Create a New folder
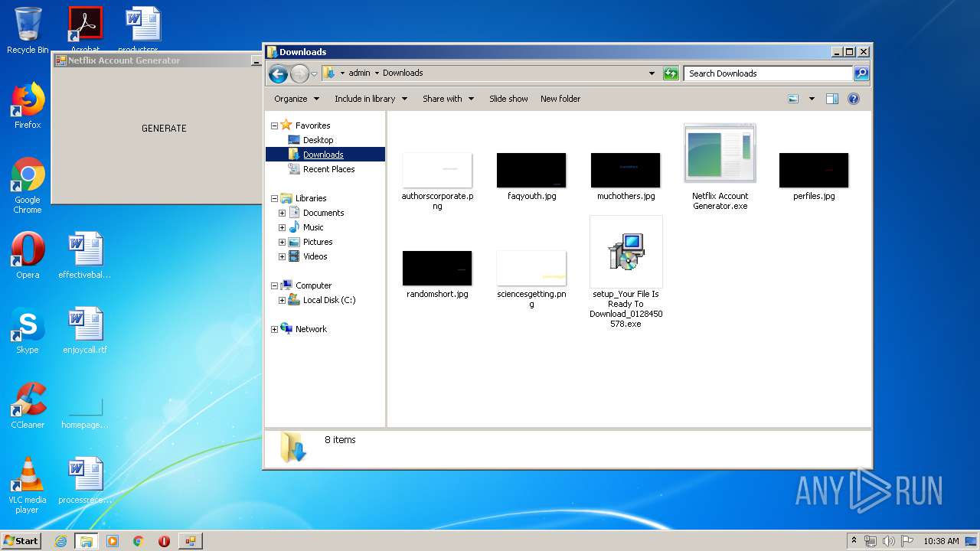 (x=560, y=99)
